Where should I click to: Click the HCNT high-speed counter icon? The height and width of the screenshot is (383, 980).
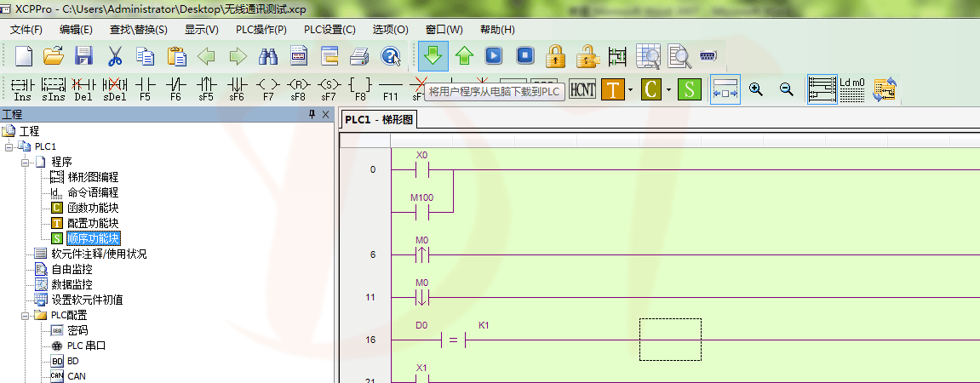582,89
